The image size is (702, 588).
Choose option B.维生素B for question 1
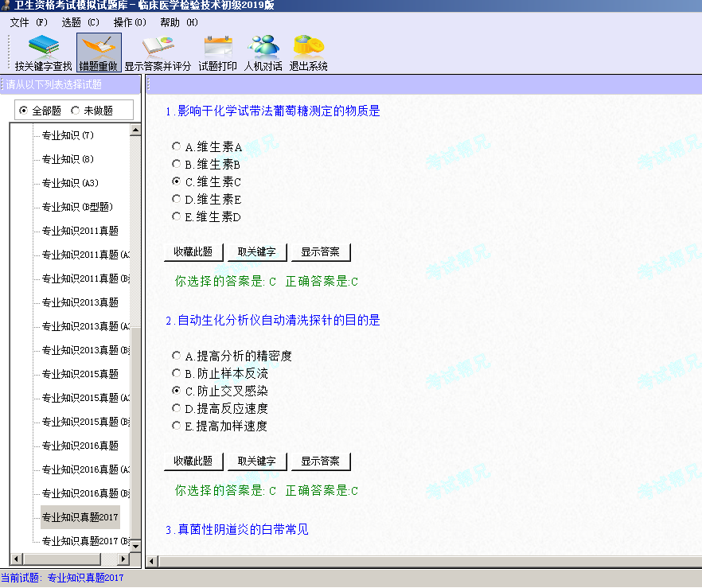(177, 164)
